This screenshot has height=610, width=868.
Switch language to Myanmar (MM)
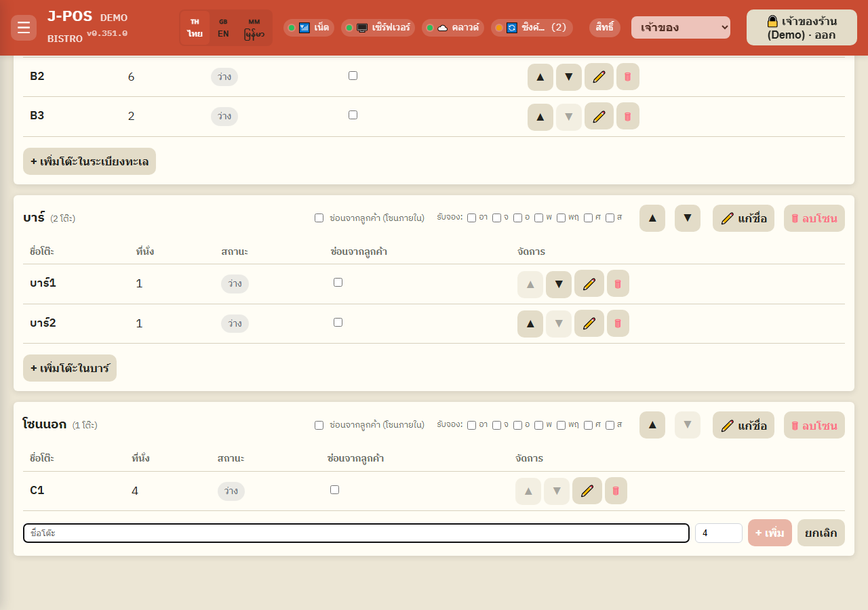click(x=254, y=28)
